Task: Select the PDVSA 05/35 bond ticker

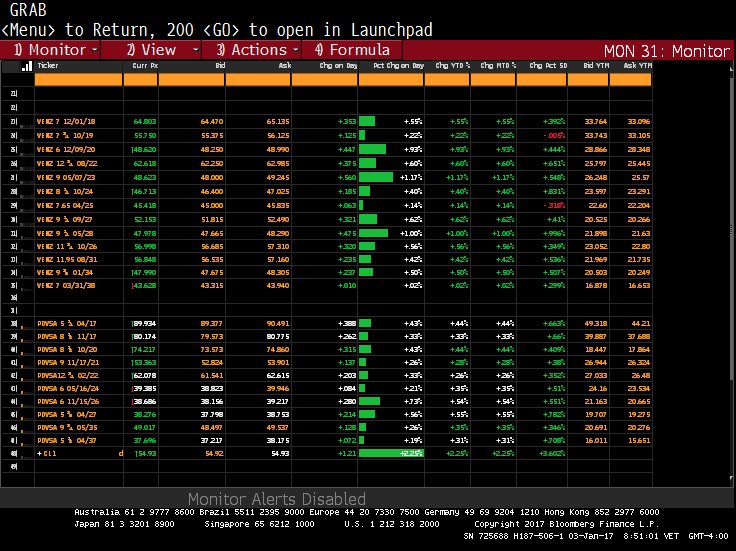Action: point(68,428)
